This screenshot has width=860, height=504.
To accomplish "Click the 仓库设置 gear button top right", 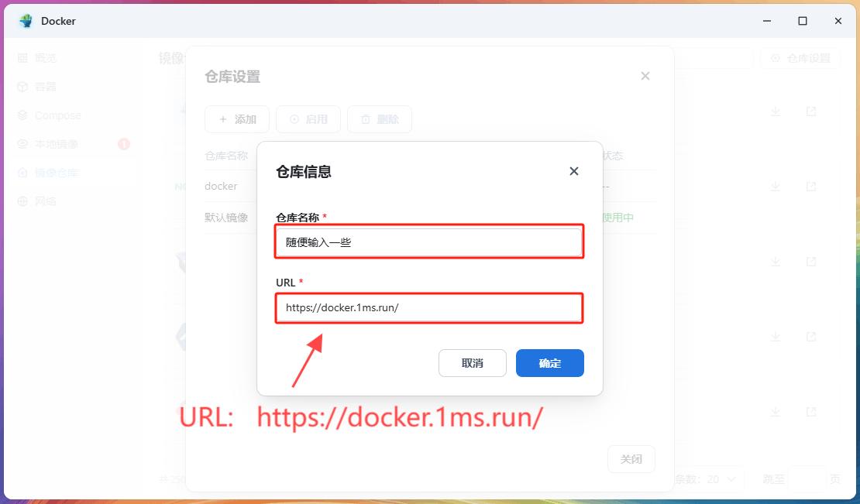I will pyautogui.click(x=800, y=58).
